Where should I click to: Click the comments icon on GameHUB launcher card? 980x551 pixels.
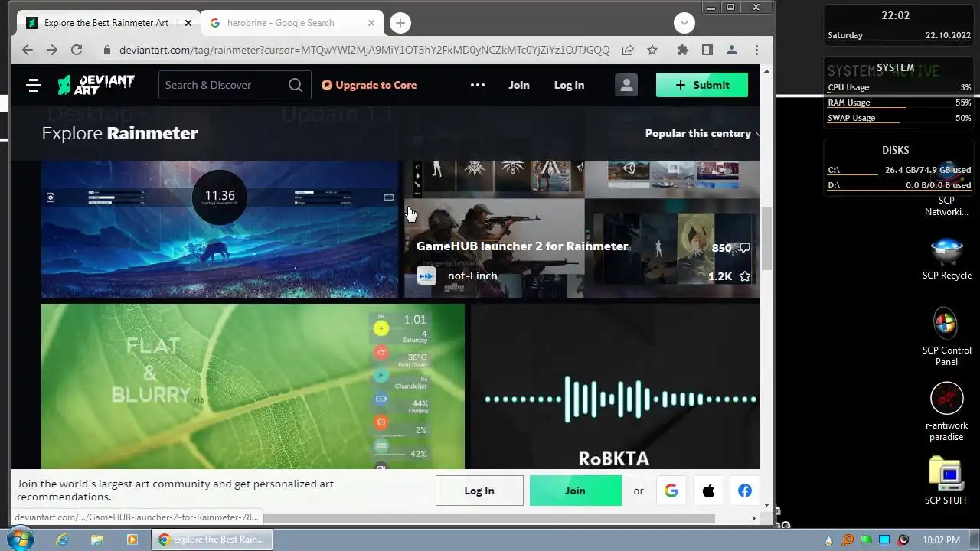[744, 248]
